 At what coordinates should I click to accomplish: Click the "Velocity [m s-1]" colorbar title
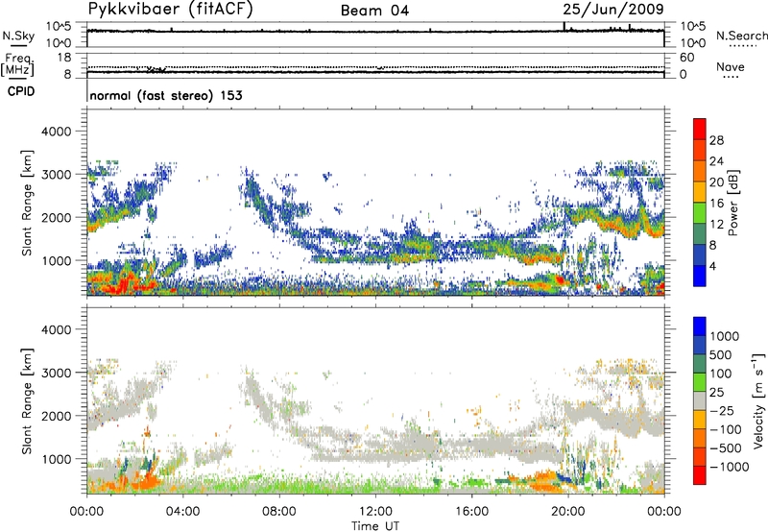click(x=758, y=401)
